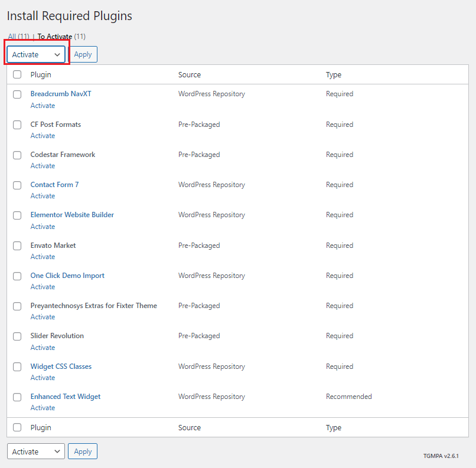Open the Widget CSS Classes plugin link
The image size is (476, 468).
(61, 366)
